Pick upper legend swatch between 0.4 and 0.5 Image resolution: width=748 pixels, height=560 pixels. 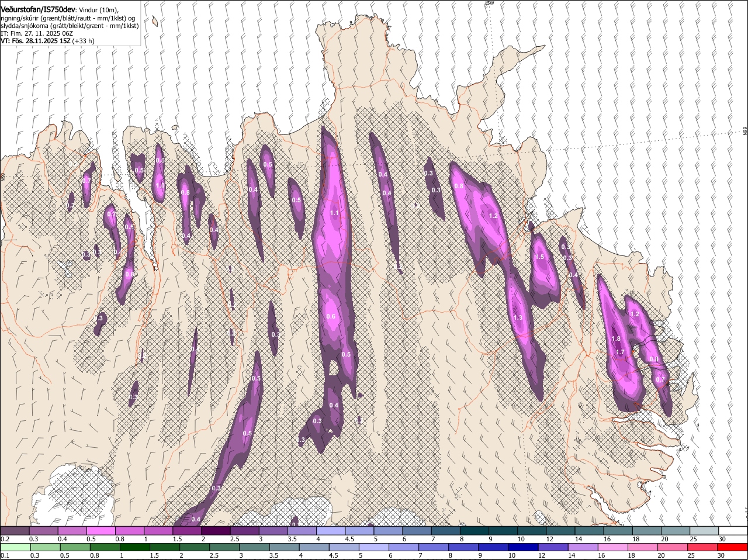72,531
